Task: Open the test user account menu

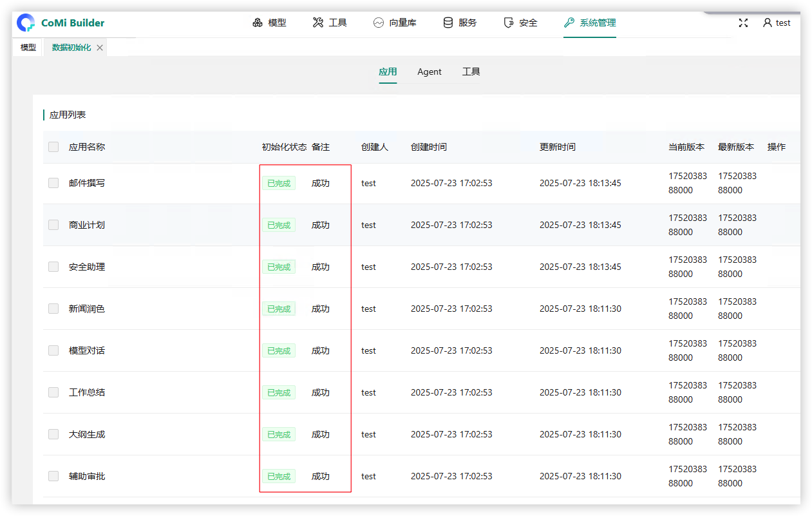Action: click(x=777, y=23)
